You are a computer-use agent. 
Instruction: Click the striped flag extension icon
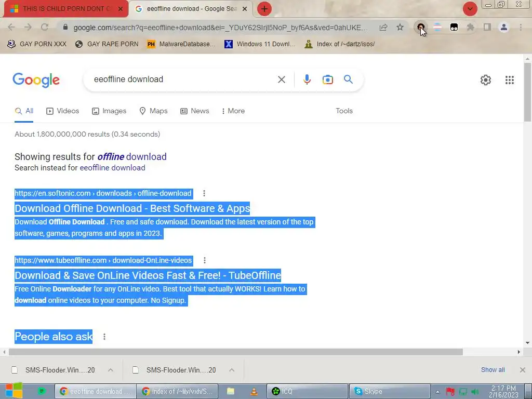437,28
